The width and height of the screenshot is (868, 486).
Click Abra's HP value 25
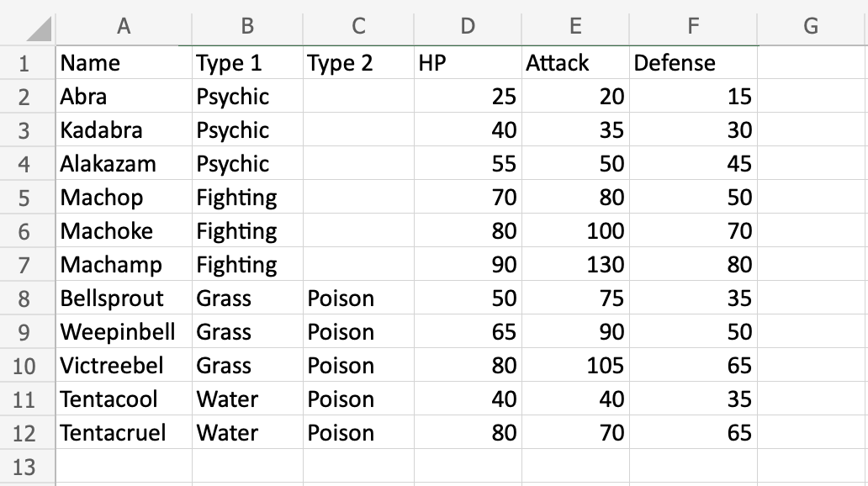[468, 97]
